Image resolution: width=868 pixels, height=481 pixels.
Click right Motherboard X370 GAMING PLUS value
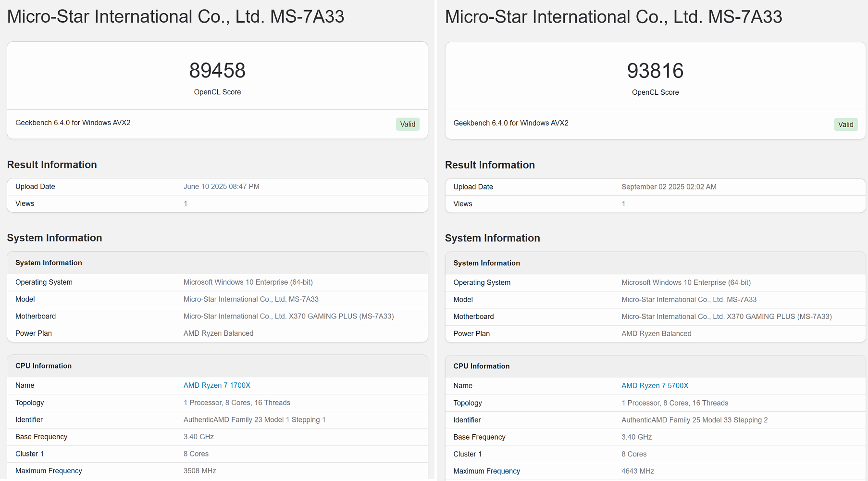click(727, 317)
